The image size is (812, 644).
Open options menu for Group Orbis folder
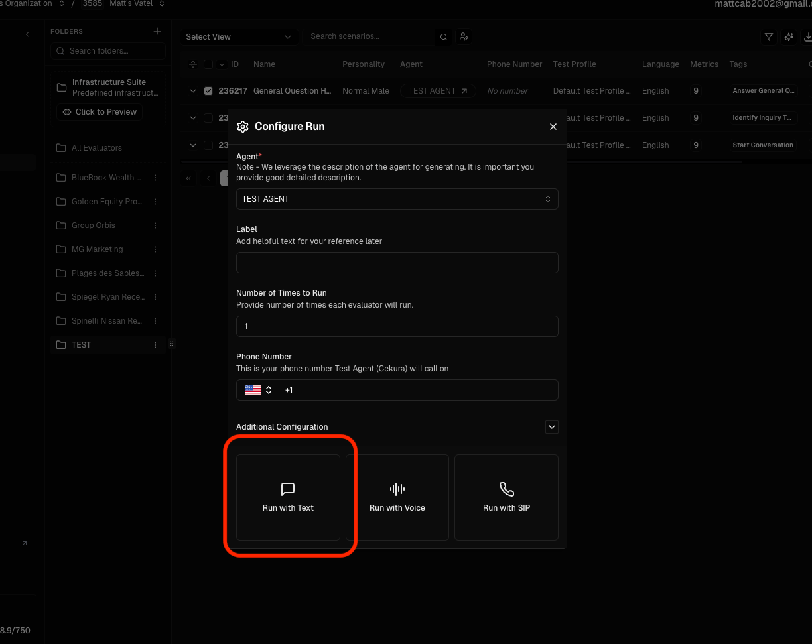coord(155,225)
